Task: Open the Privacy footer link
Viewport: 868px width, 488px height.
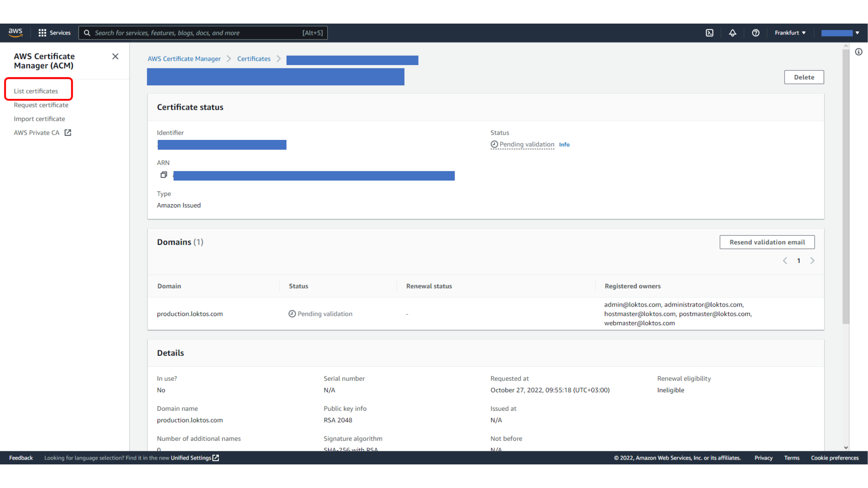Action: (x=763, y=458)
